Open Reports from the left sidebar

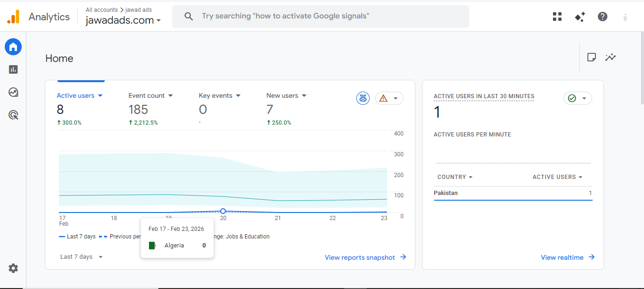[13, 69]
